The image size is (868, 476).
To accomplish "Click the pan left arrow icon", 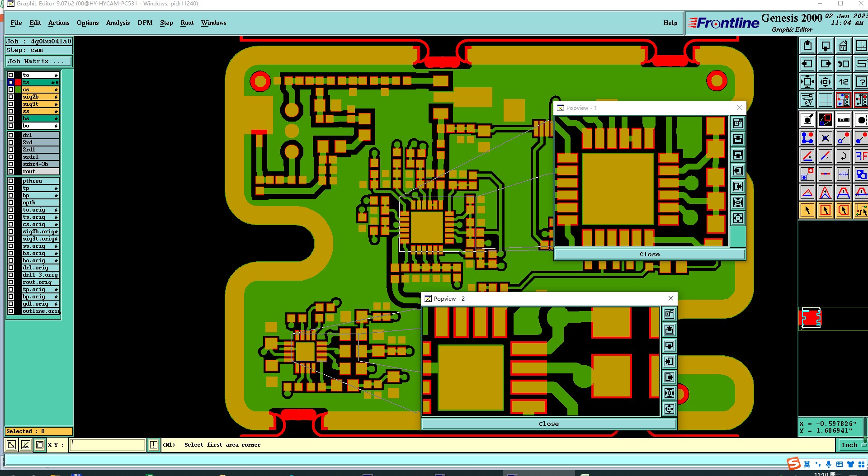I will (x=807, y=64).
